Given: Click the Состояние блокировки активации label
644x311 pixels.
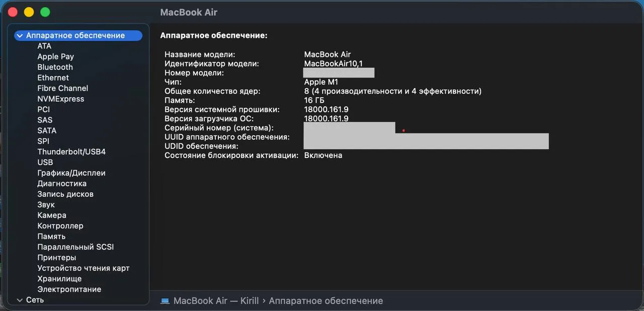Looking at the screenshot, I should (231, 155).
